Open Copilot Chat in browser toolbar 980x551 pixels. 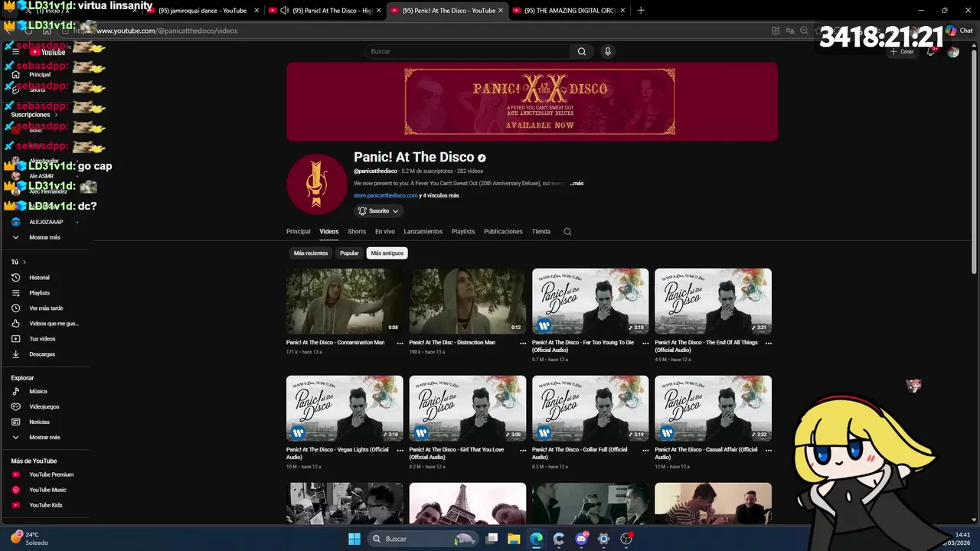coord(959,31)
